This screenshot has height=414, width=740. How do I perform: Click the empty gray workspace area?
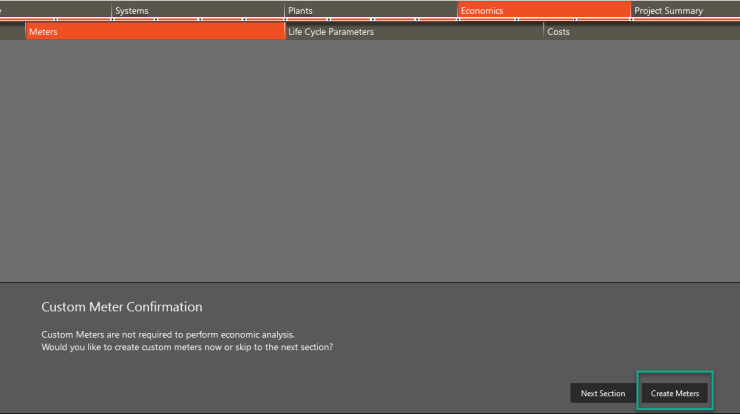tap(370, 160)
